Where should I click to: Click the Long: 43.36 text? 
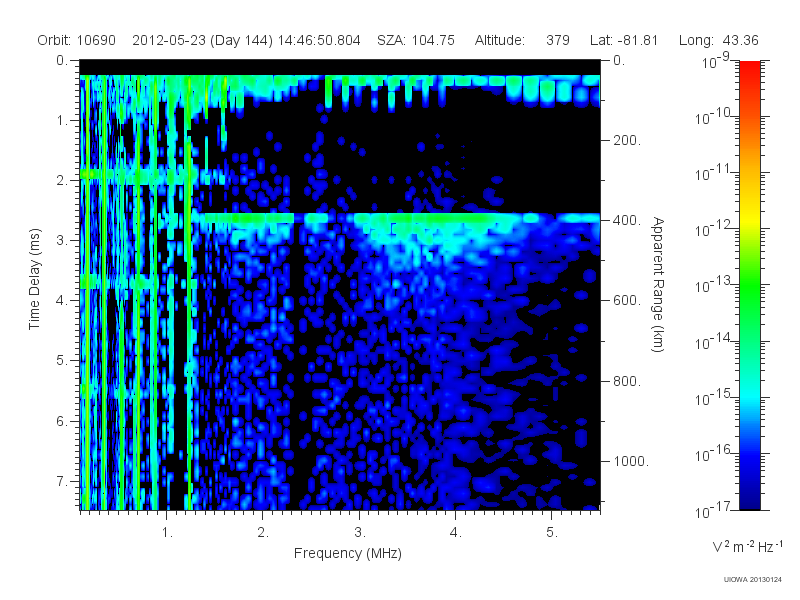(x=718, y=40)
